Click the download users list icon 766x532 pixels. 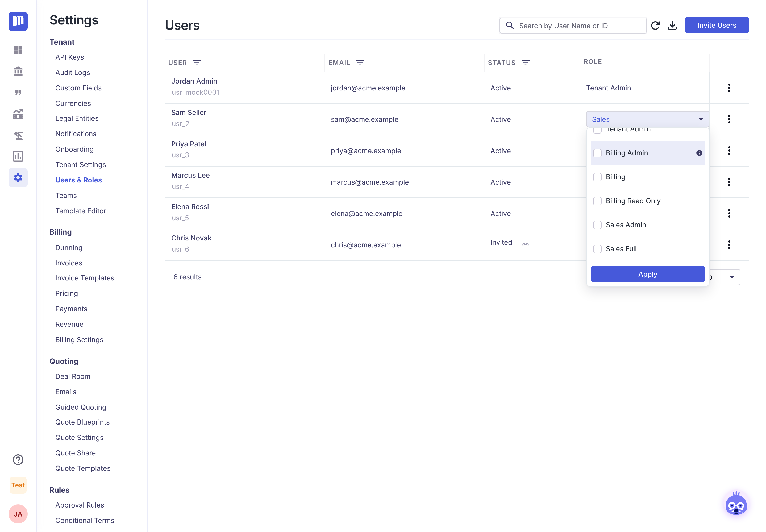[x=672, y=25]
